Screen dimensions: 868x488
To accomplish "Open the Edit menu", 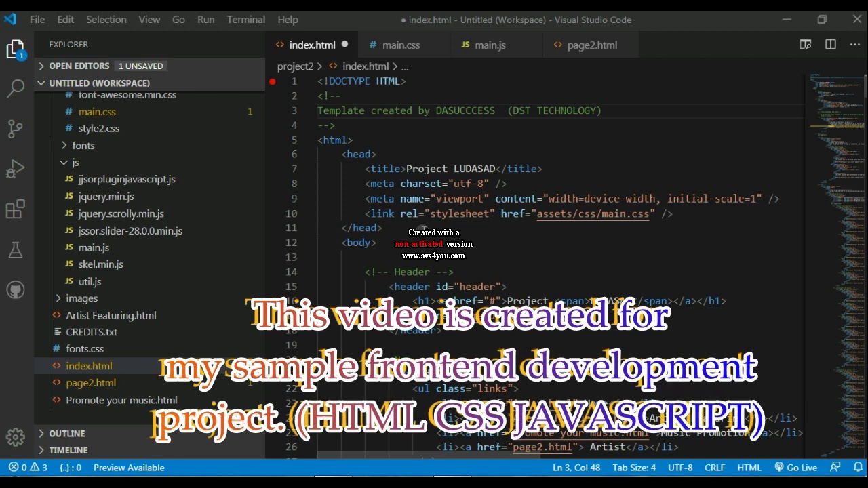I will tap(66, 20).
